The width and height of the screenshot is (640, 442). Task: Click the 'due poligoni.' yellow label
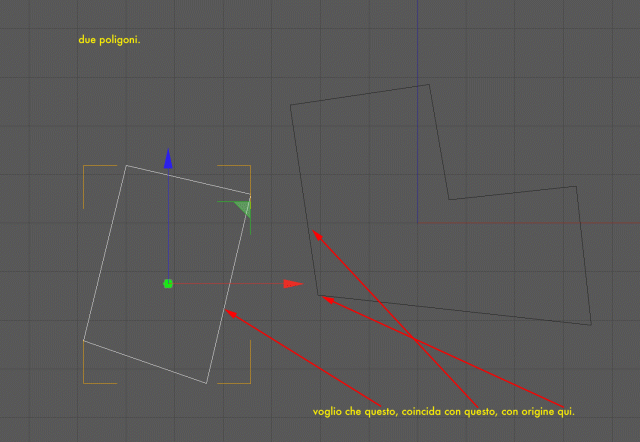pyautogui.click(x=109, y=40)
